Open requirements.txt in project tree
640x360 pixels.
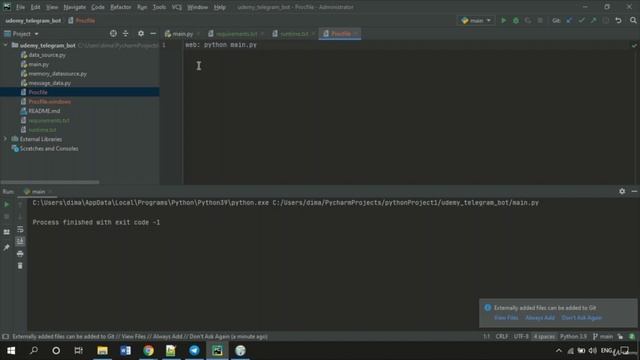click(x=49, y=120)
